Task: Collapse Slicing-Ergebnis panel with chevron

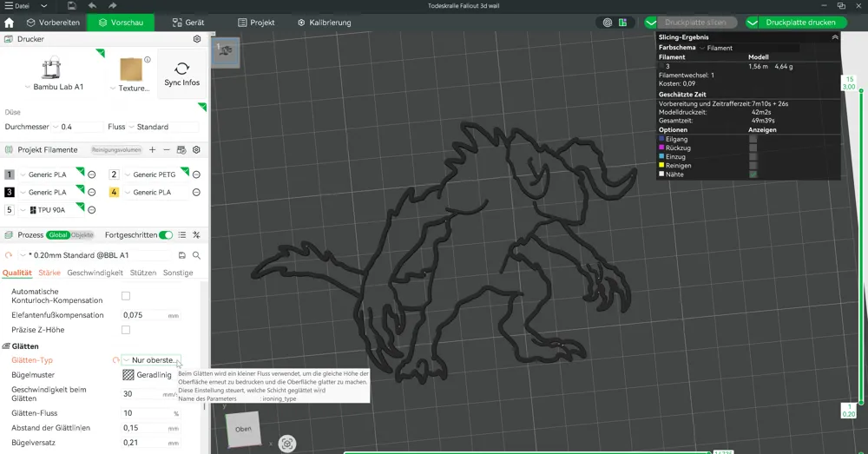Action: click(x=835, y=37)
